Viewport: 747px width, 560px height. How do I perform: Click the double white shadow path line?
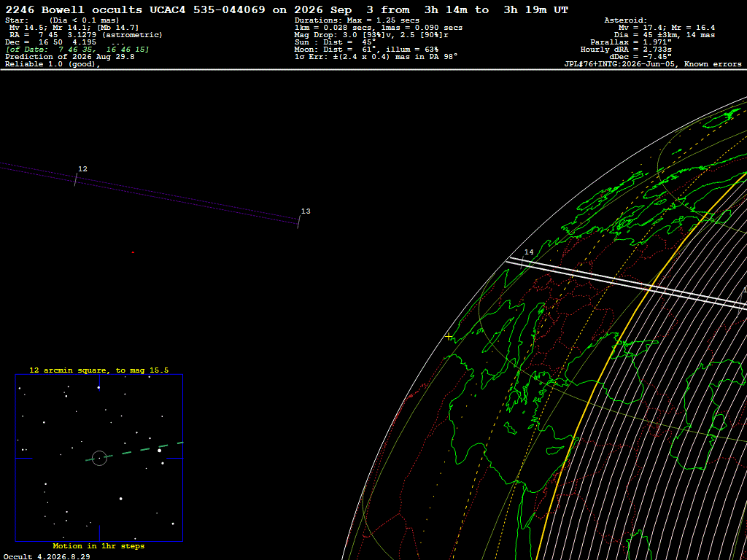coord(628,282)
